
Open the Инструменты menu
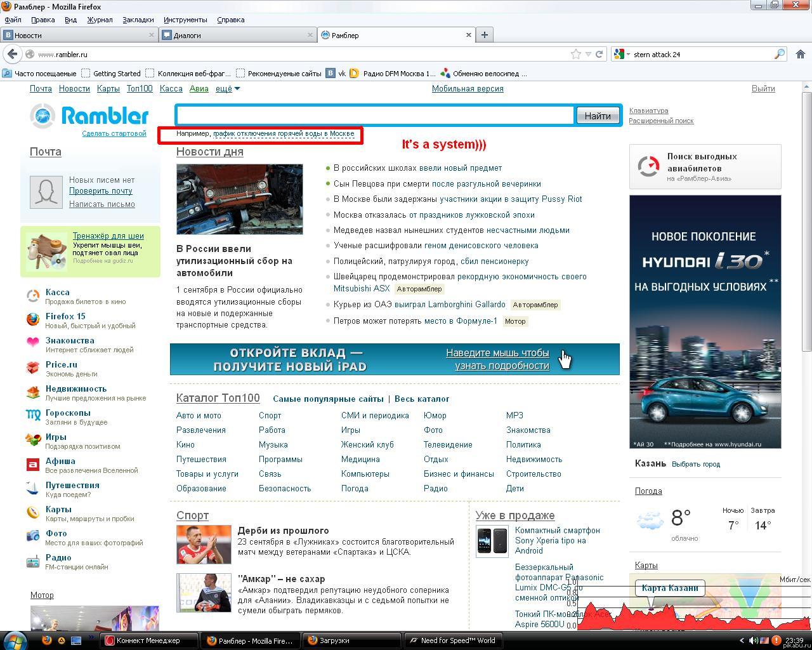[185, 20]
